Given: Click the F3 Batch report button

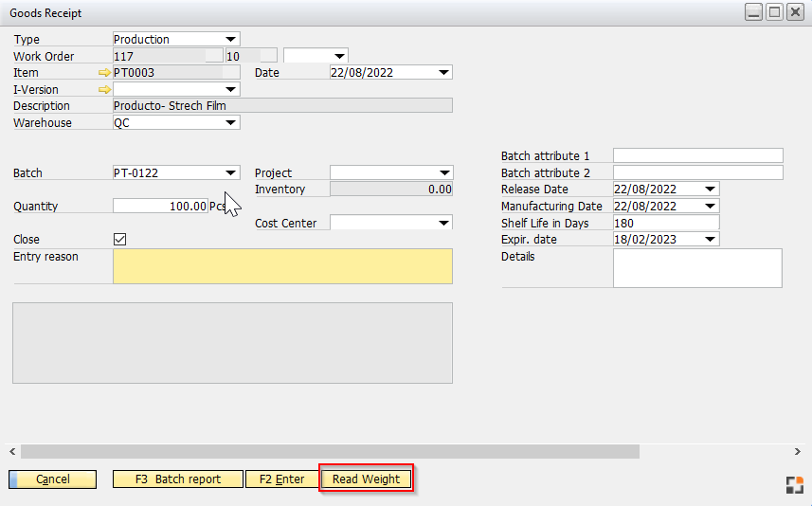Looking at the screenshot, I should (x=177, y=479).
